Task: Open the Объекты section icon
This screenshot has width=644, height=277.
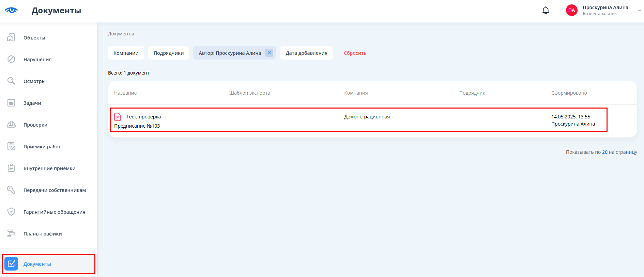Action: [x=11, y=37]
